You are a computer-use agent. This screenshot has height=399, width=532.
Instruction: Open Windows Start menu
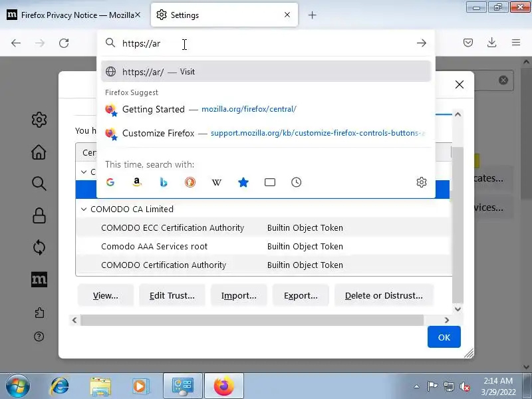[18, 386]
